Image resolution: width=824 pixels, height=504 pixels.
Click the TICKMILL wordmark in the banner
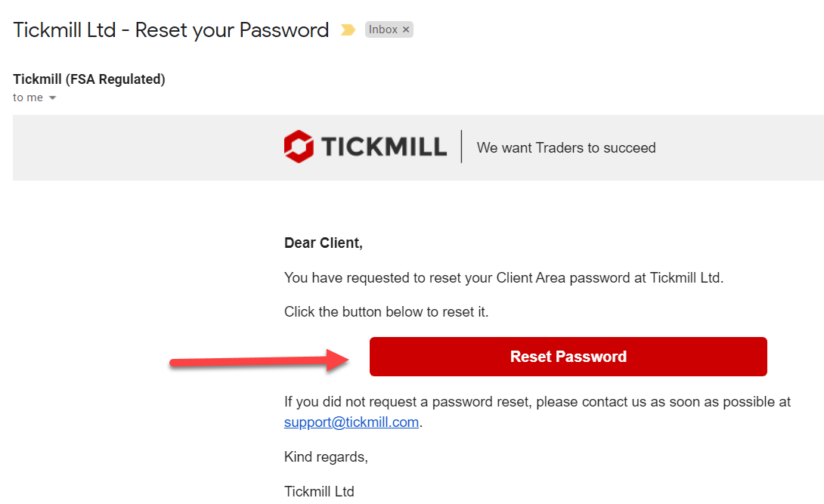(383, 147)
